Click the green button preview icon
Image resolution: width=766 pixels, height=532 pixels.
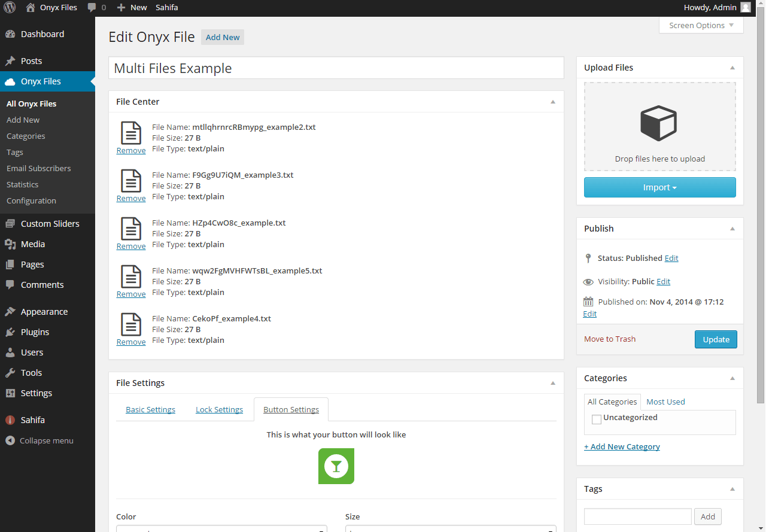(x=336, y=466)
